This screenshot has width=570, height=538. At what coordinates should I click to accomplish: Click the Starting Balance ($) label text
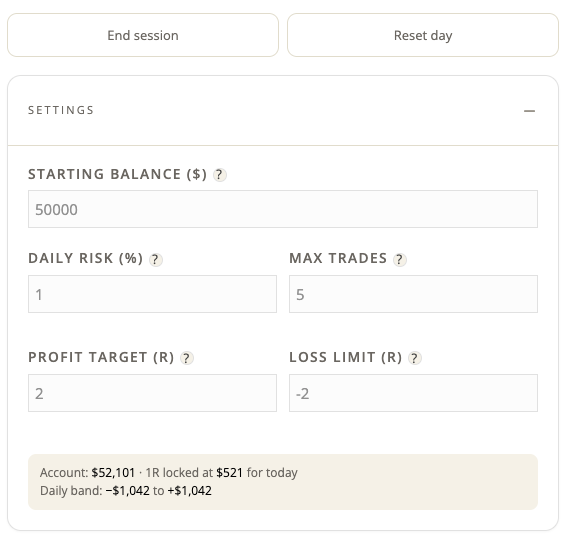[117, 174]
